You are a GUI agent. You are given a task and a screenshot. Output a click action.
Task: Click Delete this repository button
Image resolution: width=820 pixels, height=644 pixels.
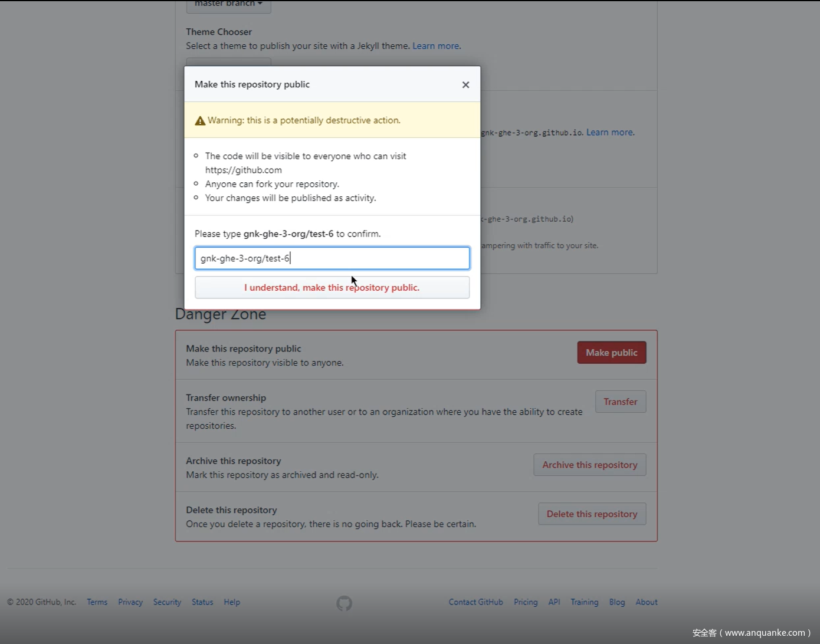coord(592,514)
